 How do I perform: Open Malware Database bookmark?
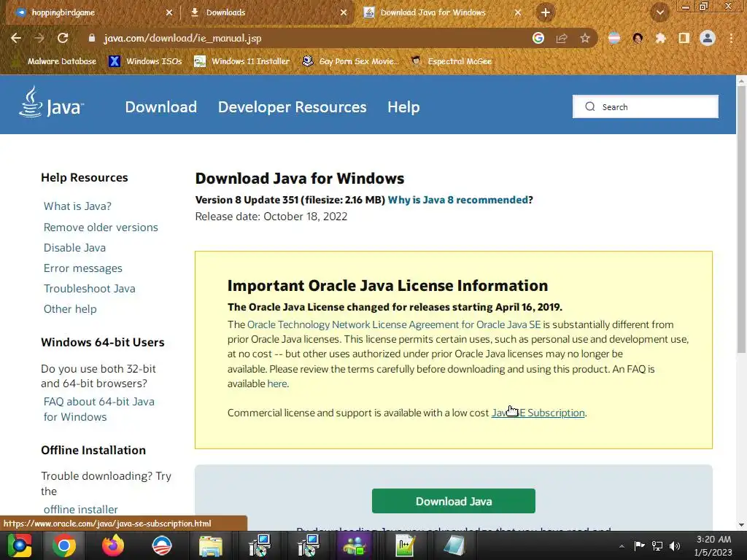[55, 61]
